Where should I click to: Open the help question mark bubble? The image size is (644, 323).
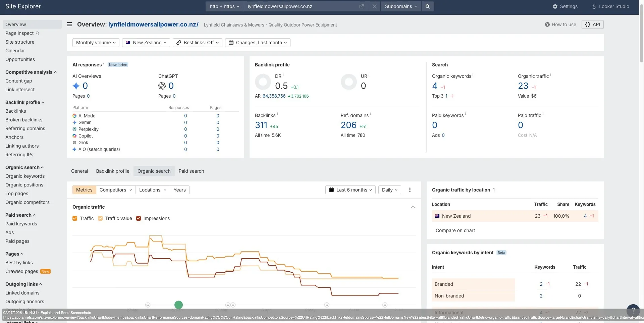pyautogui.click(x=633, y=311)
